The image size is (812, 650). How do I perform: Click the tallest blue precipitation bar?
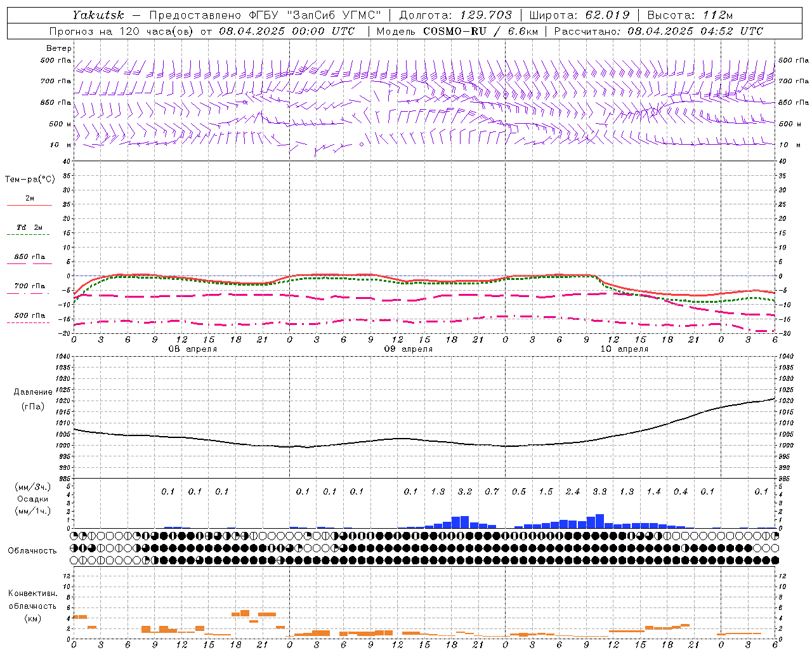point(599,521)
